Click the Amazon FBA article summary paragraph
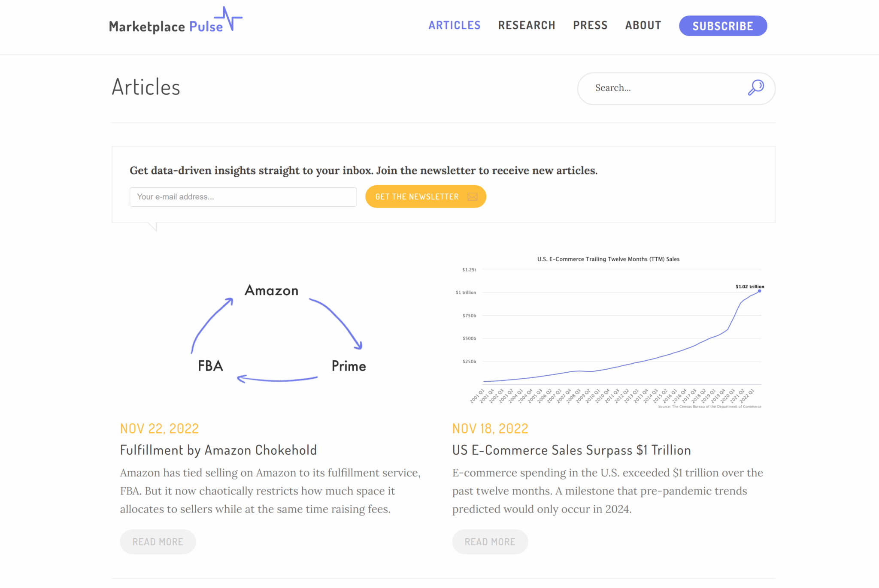Image resolution: width=879 pixels, height=588 pixels. click(270, 491)
